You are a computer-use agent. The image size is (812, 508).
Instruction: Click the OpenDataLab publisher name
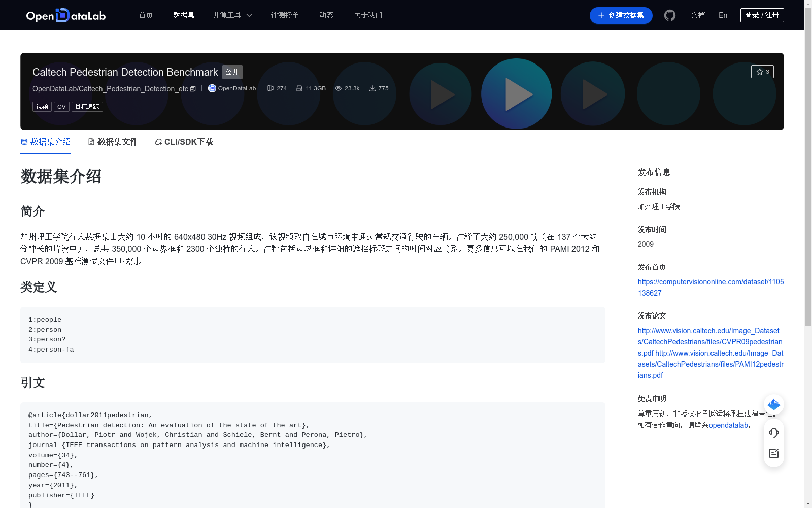237,88
